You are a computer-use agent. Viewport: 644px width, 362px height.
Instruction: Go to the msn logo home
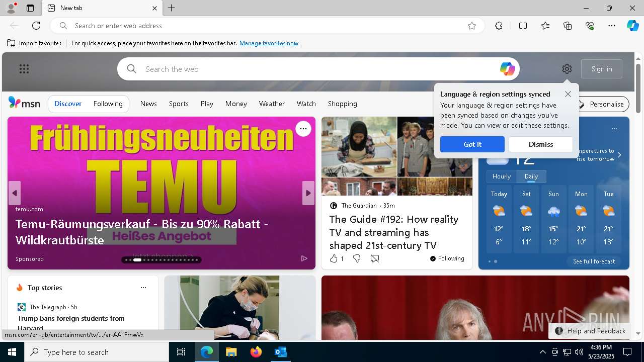pyautogui.click(x=24, y=103)
